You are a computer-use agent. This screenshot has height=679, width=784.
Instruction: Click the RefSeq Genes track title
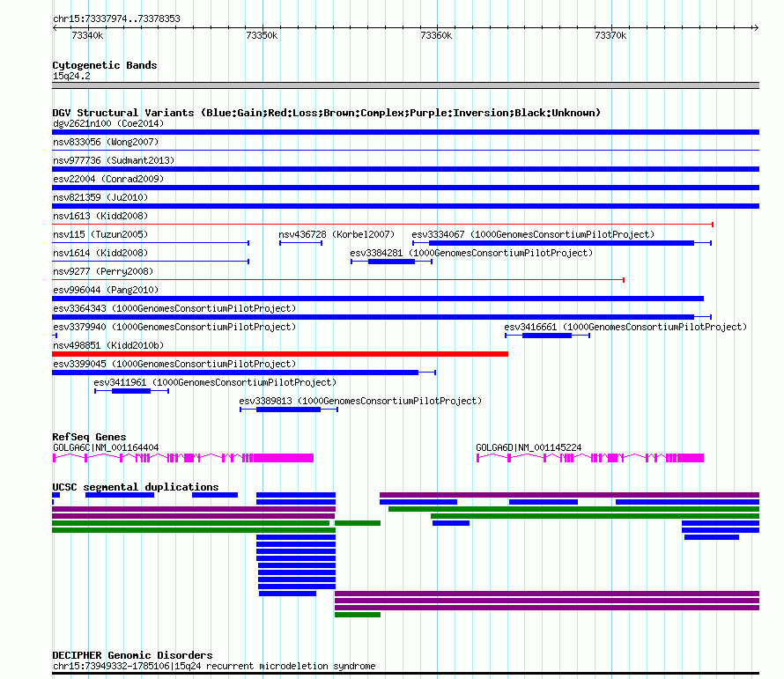89,437
